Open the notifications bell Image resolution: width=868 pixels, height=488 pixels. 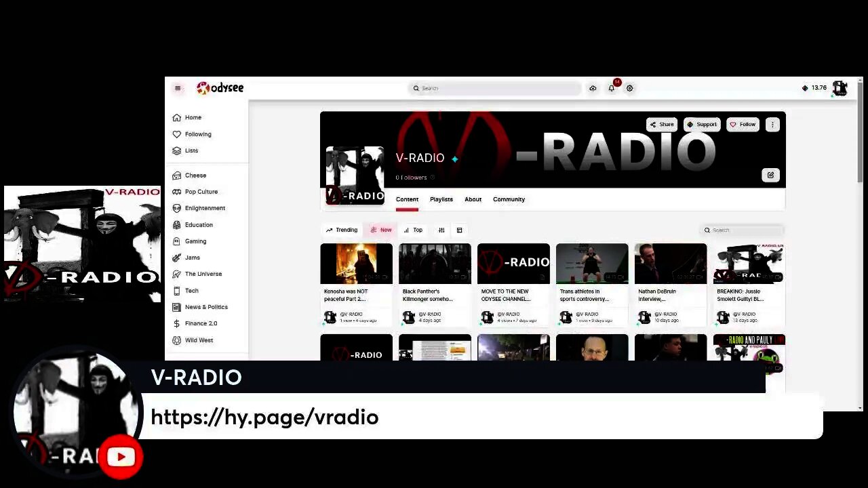(x=612, y=88)
